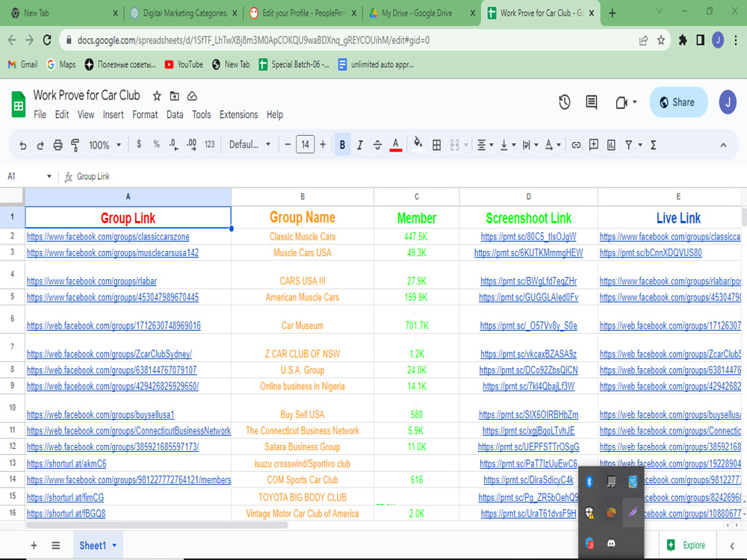Toggle strikethrough formatting
Viewport: 747px width, 560px height.
pyautogui.click(x=377, y=145)
